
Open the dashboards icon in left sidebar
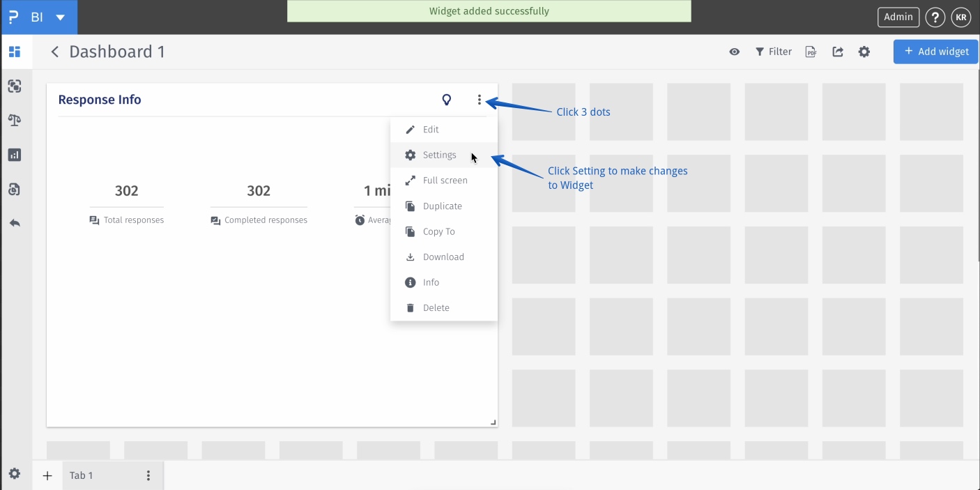point(15,52)
